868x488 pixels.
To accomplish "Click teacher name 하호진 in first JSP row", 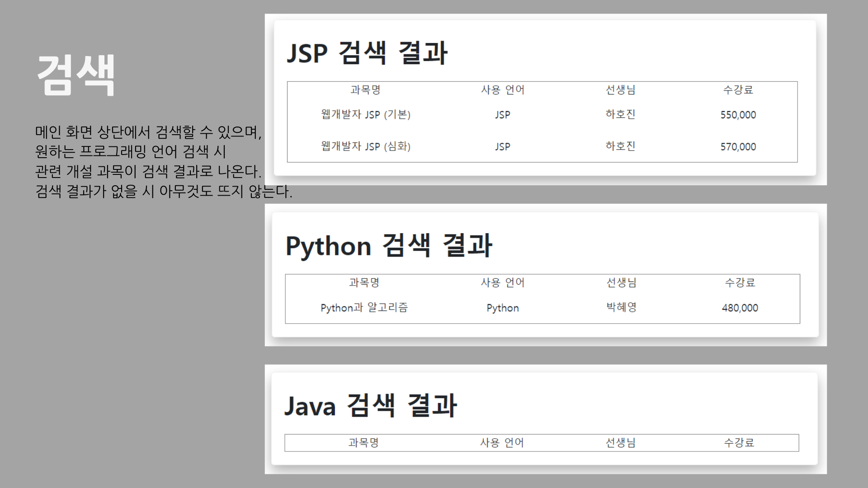I will [x=620, y=114].
